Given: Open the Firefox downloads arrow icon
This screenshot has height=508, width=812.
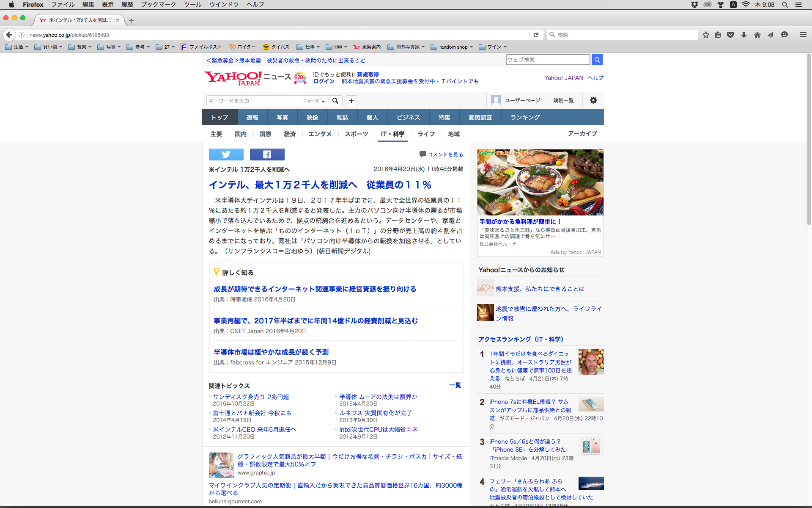Looking at the screenshot, I should pyautogui.click(x=743, y=35).
